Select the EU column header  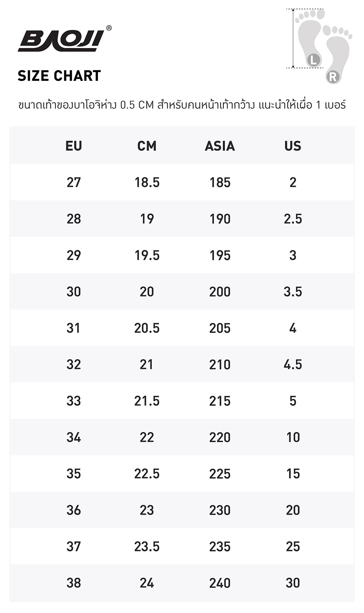(x=74, y=146)
